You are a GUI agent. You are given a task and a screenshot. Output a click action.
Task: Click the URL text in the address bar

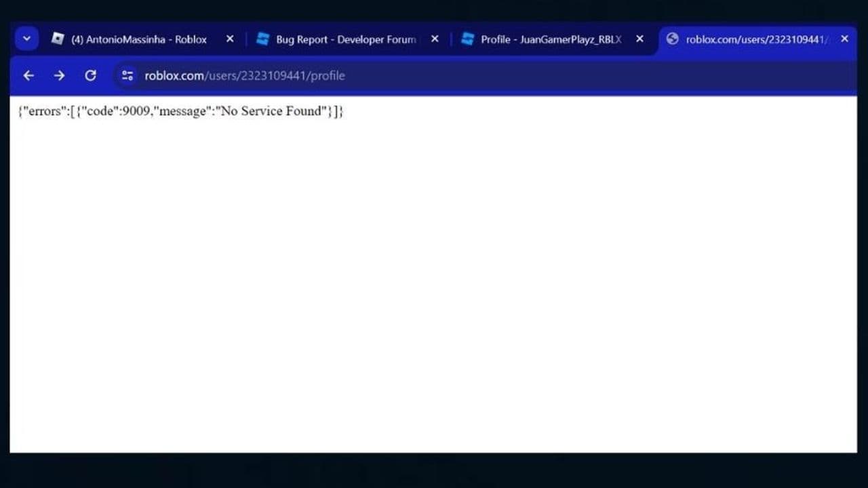244,75
